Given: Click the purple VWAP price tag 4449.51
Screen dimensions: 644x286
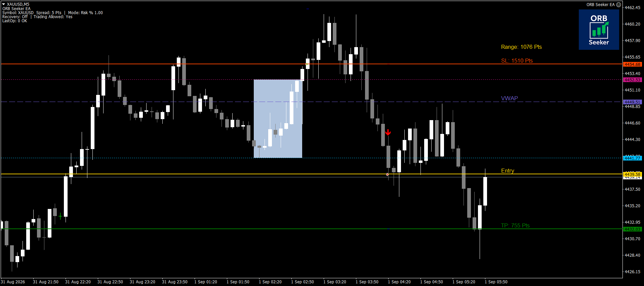Looking at the screenshot, I should pos(633,102).
